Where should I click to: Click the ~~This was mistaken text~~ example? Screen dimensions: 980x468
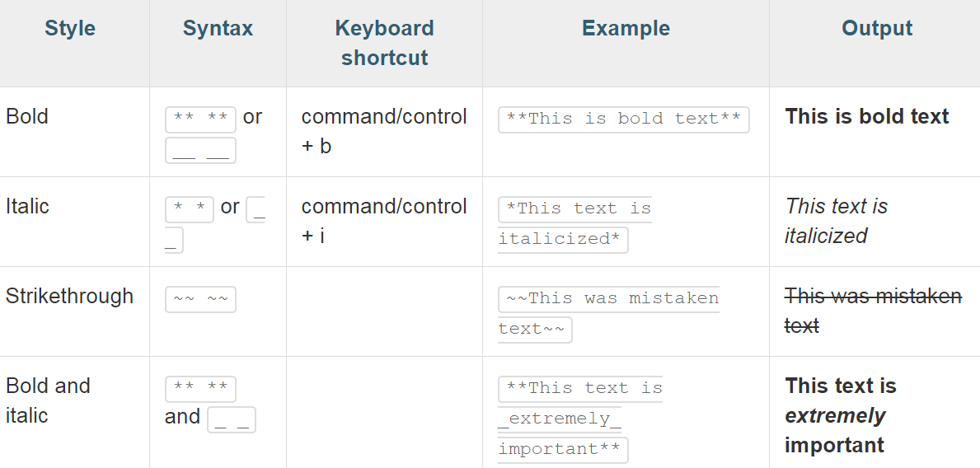point(609,314)
